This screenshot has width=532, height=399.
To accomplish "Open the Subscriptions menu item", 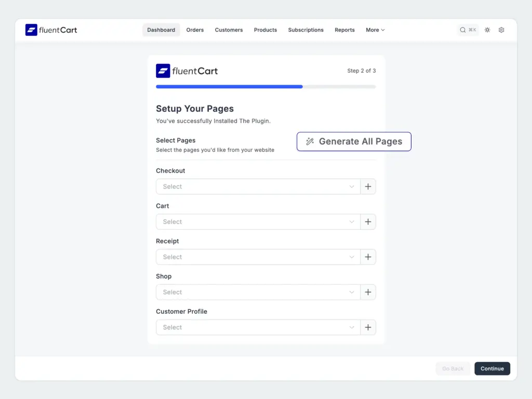I will pos(305,30).
